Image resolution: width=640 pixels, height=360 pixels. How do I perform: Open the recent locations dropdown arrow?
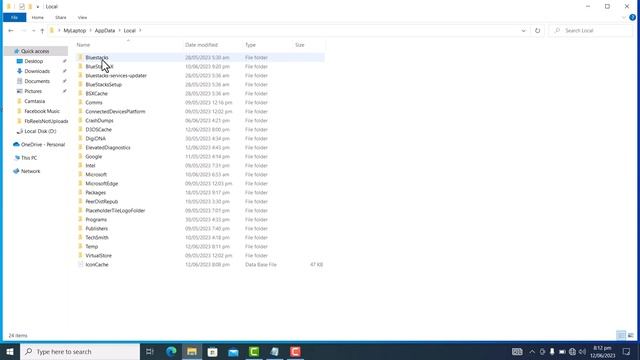[x=33, y=31]
